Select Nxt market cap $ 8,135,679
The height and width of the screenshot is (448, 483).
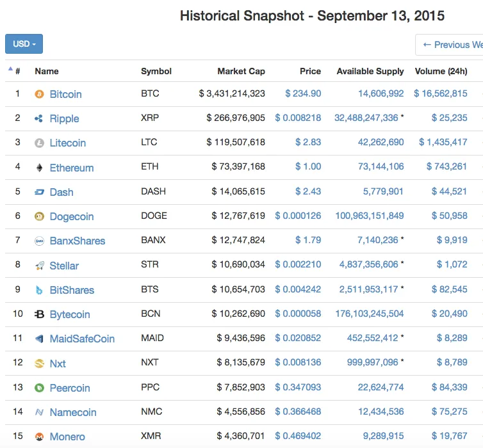[x=241, y=362]
